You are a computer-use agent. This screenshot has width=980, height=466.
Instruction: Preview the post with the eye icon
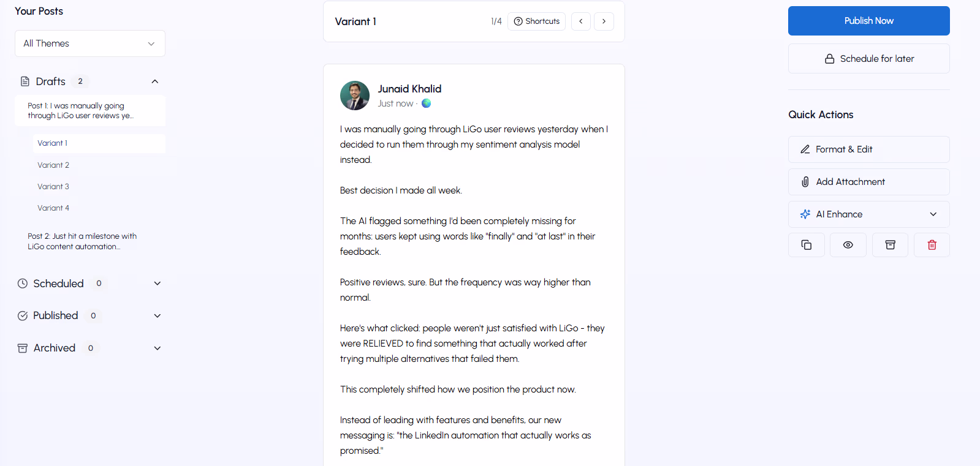(848, 244)
